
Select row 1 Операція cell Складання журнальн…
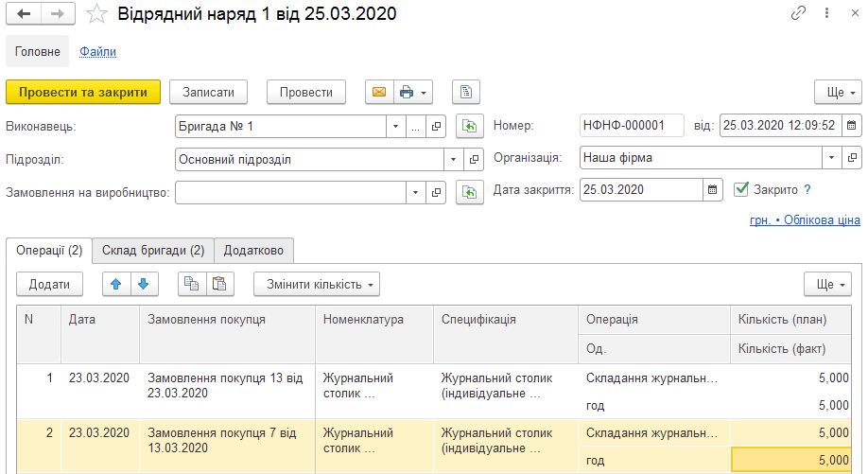click(653, 378)
